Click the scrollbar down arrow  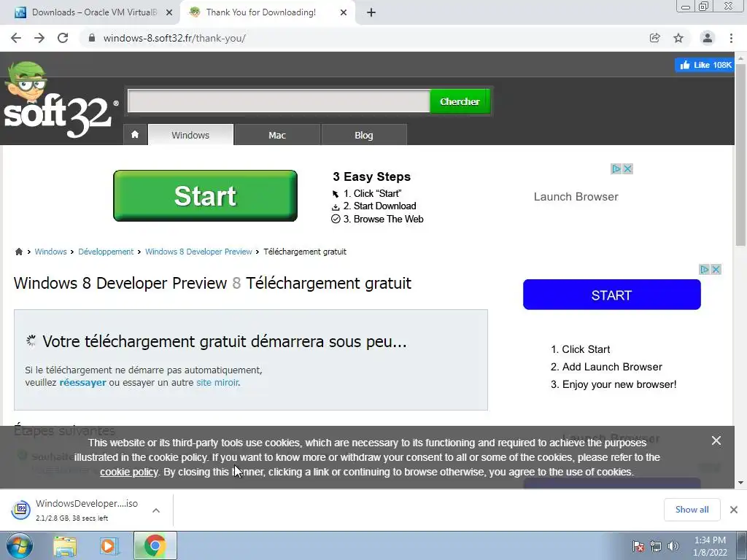[x=740, y=483]
